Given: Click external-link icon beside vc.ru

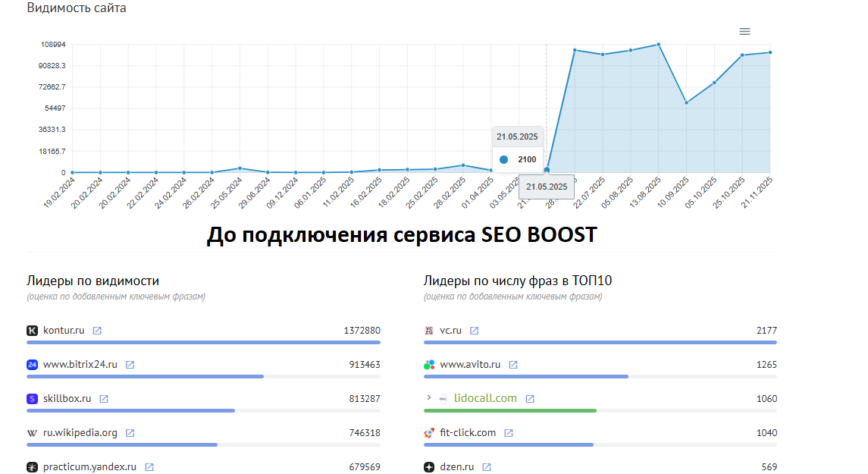Looking at the screenshot, I should 475,330.
